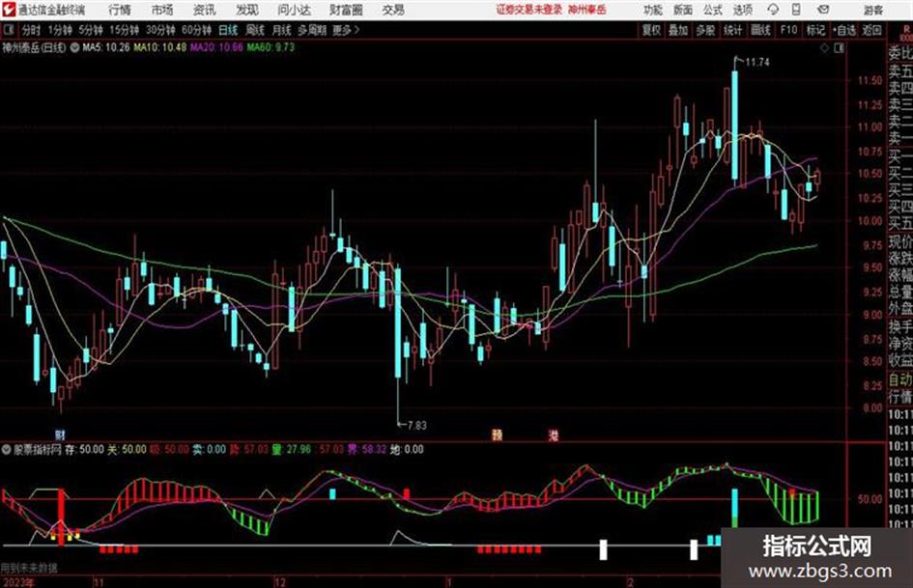Open the 股票指标网 indicator settings circle icon
The width and height of the screenshot is (913, 588).
(7, 449)
